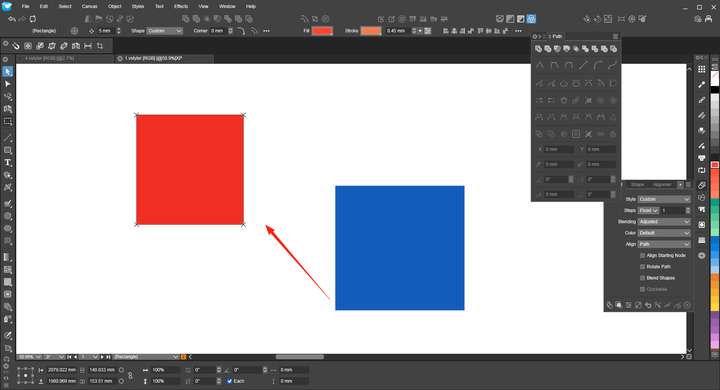The width and height of the screenshot is (720, 390).
Task: Select the arrow Selection tool
Action: [8, 72]
